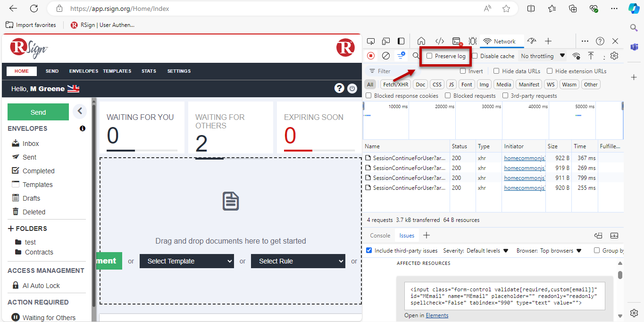644x322 pixels.
Task: Open Network panel settings gear
Action: click(x=614, y=56)
